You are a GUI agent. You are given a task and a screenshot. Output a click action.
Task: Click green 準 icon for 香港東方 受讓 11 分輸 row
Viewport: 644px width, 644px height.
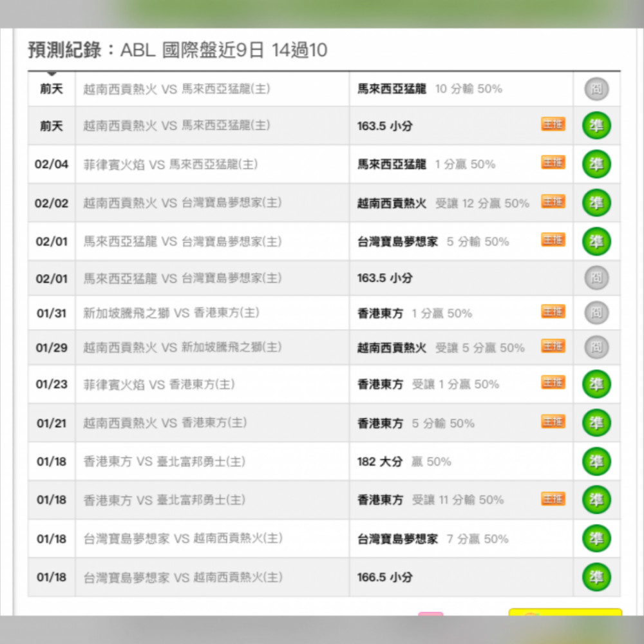coord(596,500)
